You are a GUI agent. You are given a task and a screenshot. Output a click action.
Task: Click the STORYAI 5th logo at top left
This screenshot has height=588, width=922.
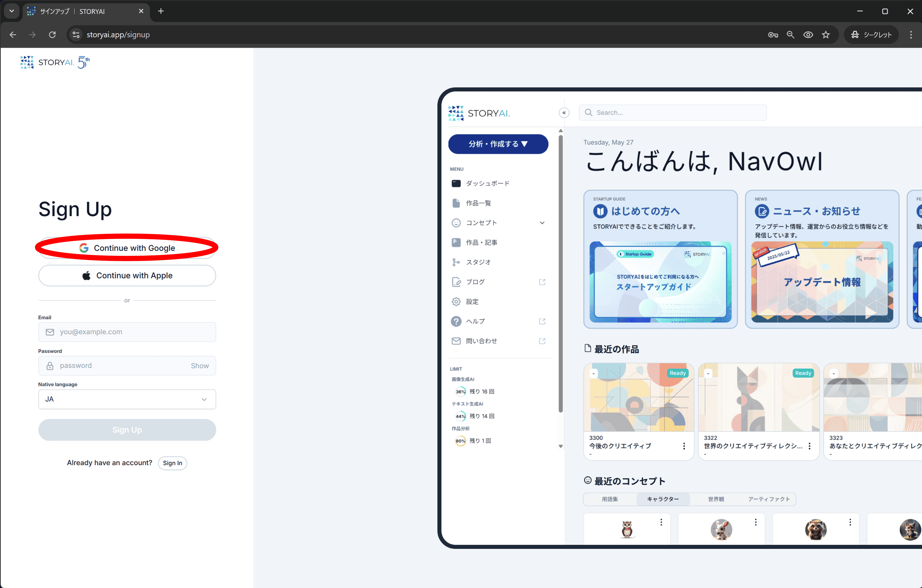click(55, 62)
